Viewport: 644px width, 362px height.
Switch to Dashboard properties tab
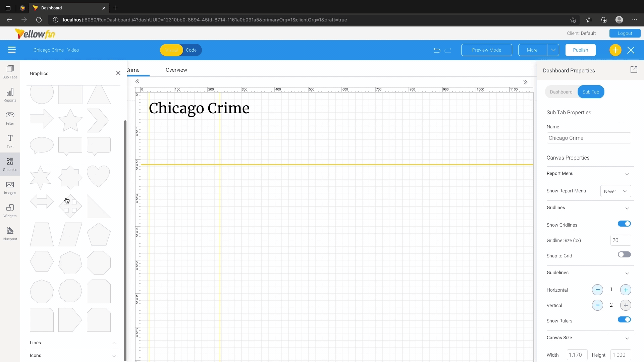click(x=561, y=92)
